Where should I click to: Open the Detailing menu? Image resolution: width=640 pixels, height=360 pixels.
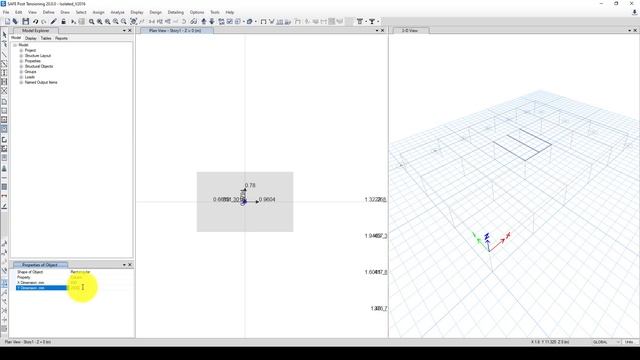176,12
